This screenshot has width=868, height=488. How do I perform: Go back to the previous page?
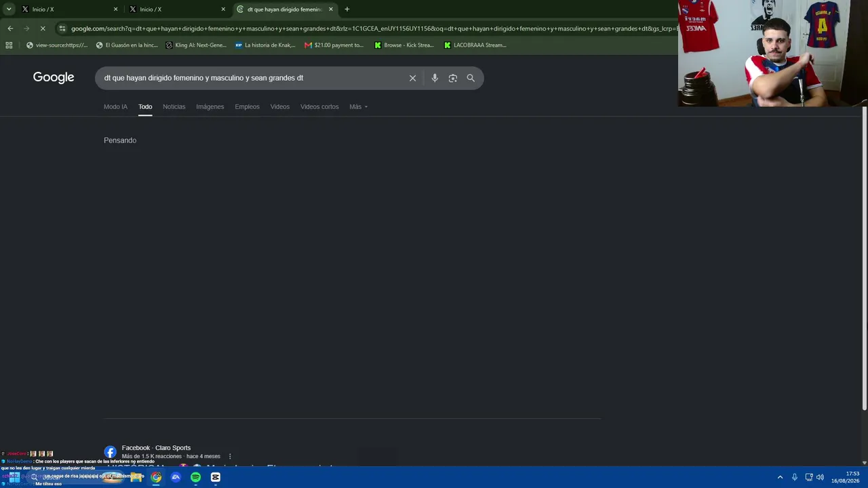tap(10, 28)
